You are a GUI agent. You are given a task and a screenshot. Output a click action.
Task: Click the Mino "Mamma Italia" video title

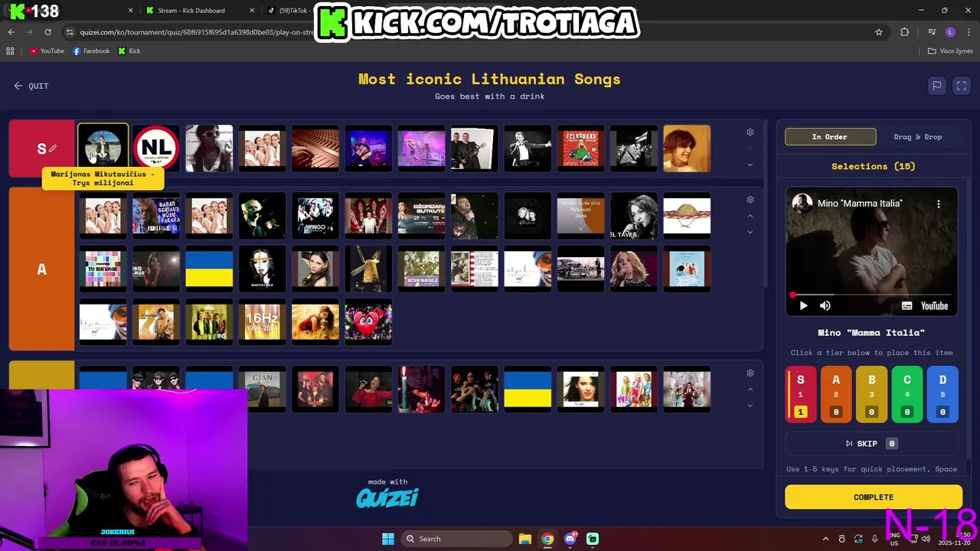pos(859,204)
